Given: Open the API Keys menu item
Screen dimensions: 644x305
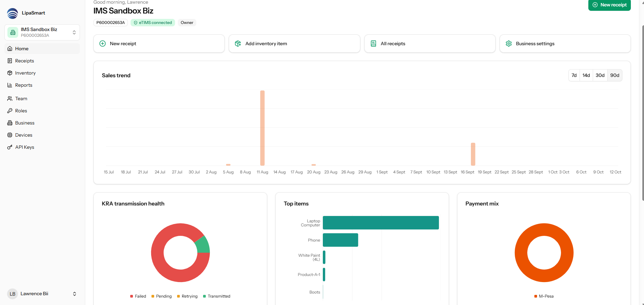Looking at the screenshot, I should click(x=42, y=147).
